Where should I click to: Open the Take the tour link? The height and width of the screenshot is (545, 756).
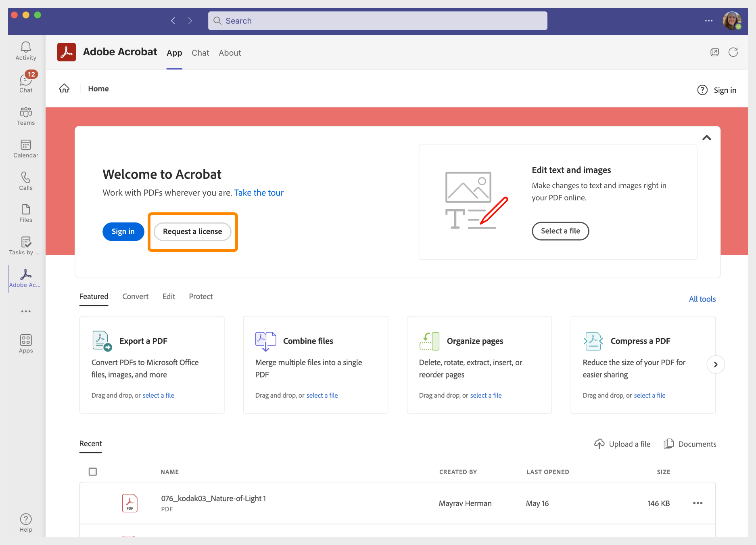click(259, 193)
